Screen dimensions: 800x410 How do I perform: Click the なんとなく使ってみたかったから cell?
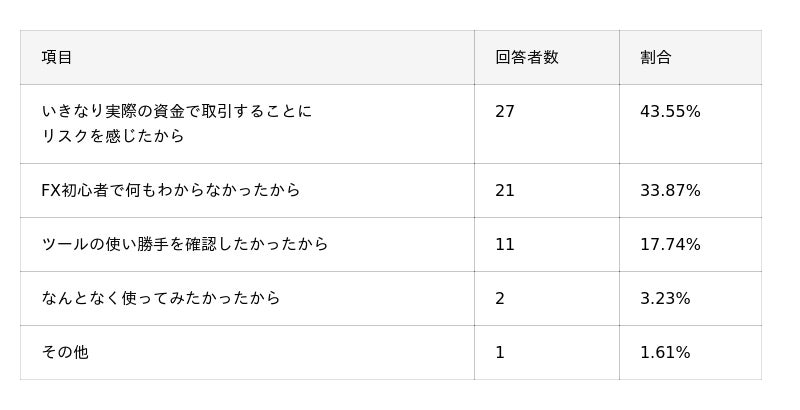point(161,298)
